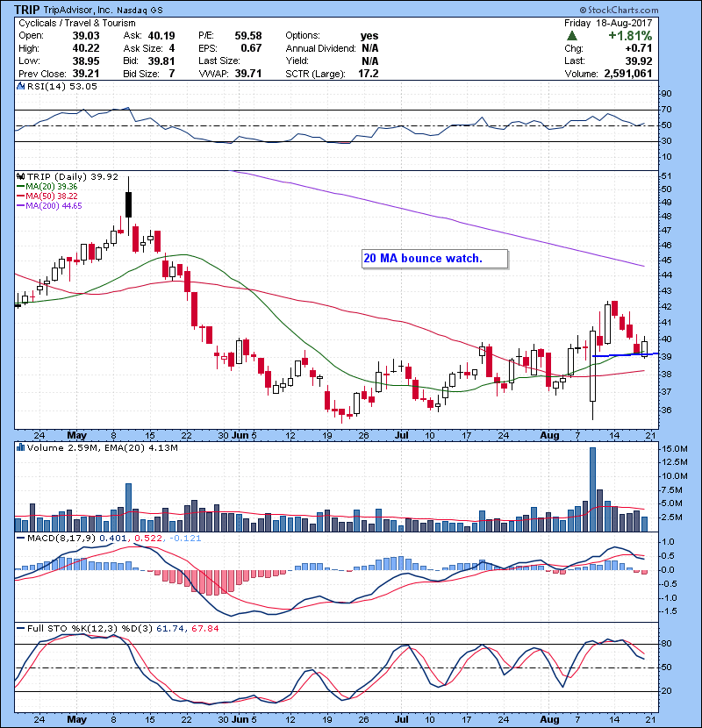
Task: Select the stochastic %D value 67.84
Action: pos(204,628)
